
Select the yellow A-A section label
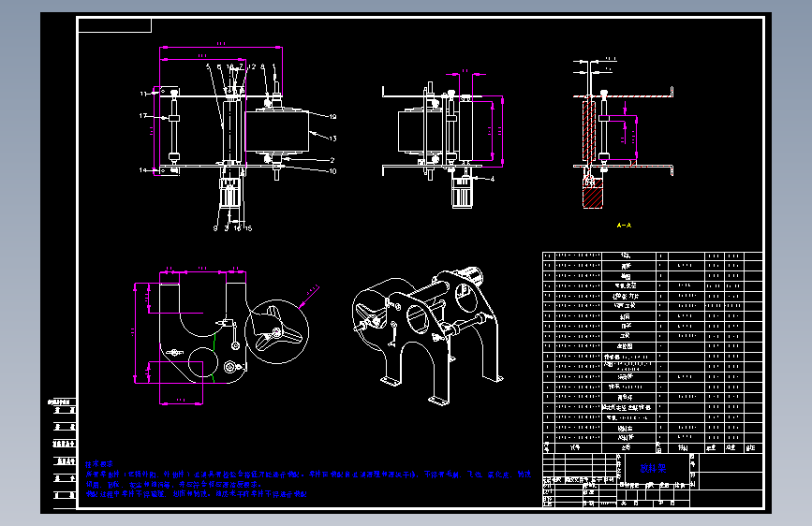(624, 226)
